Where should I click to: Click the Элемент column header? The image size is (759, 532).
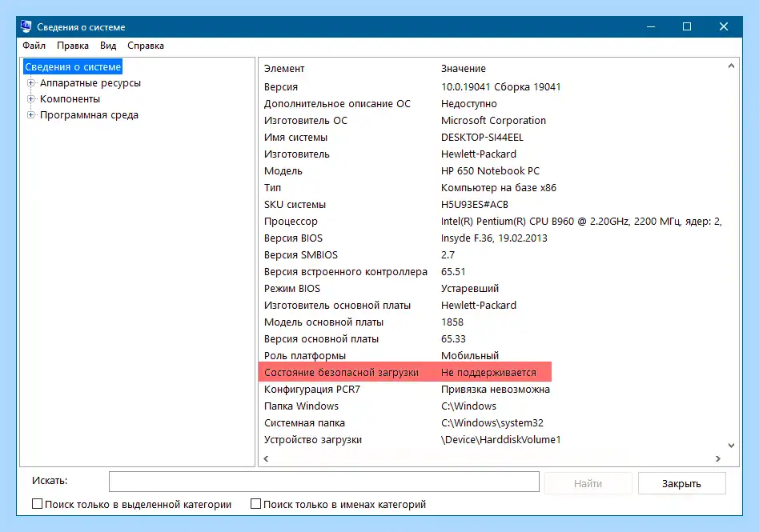point(284,69)
